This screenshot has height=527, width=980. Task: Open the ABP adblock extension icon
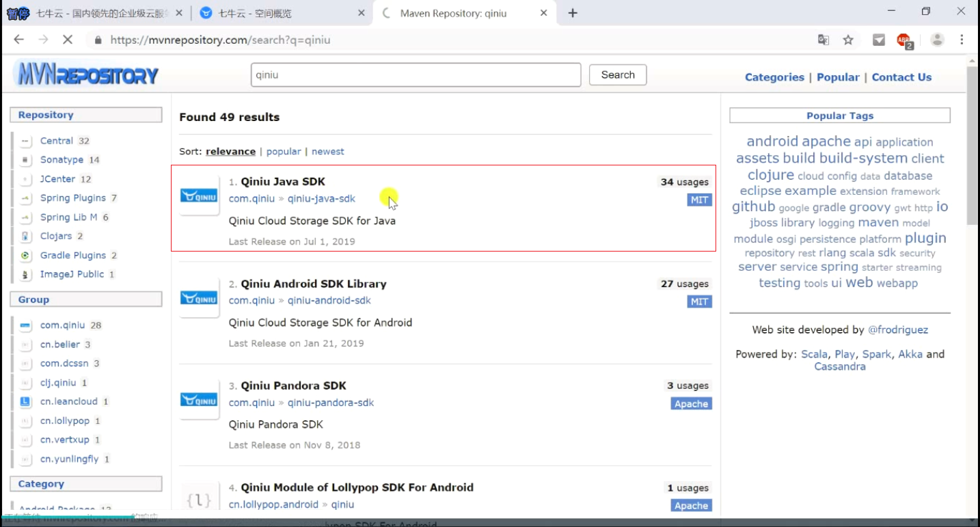tap(904, 40)
